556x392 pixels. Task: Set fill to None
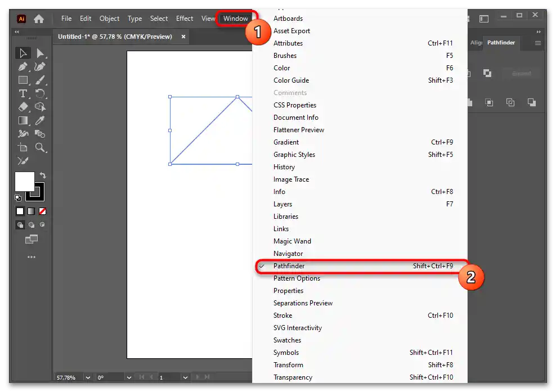point(43,211)
